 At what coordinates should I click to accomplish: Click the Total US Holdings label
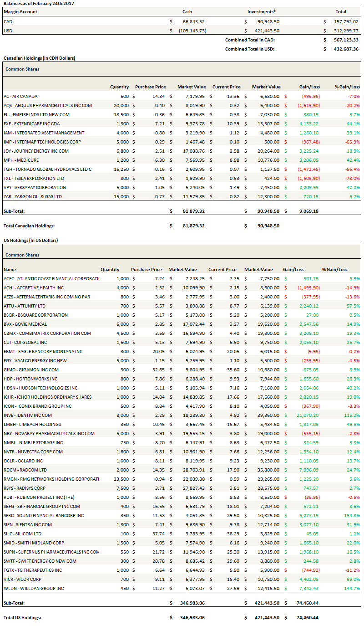click(22, 617)
